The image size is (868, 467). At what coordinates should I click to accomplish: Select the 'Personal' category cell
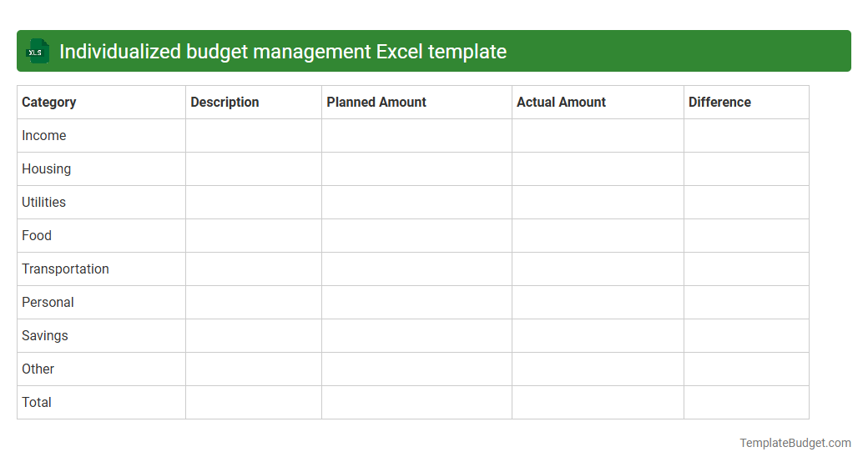click(101, 302)
